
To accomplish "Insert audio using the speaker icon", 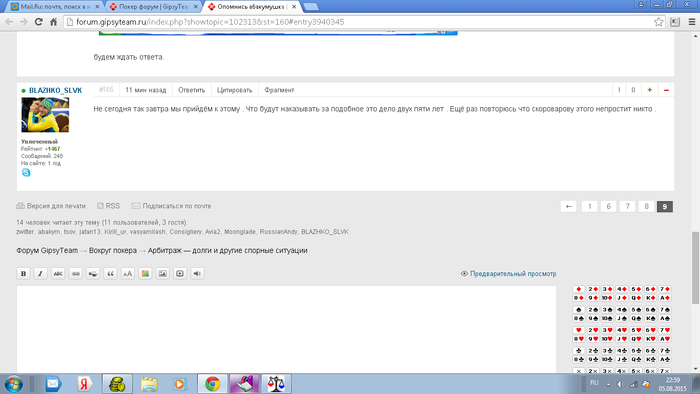I will click(197, 274).
